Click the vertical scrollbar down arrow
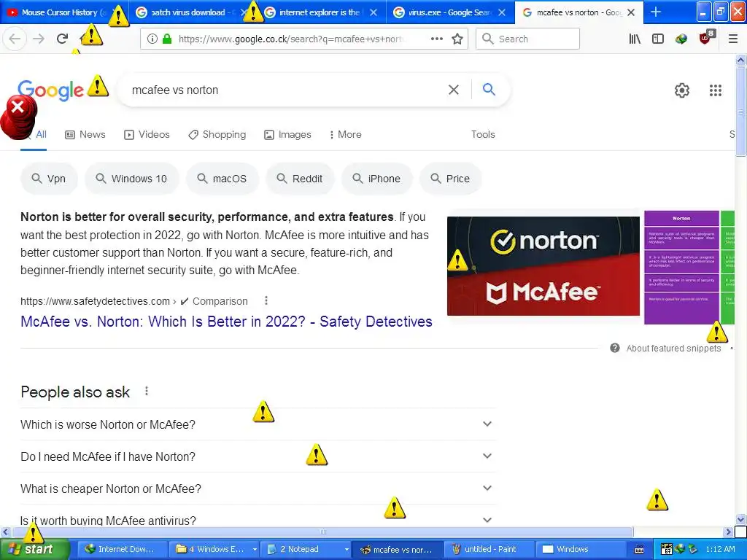 pos(740,519)
